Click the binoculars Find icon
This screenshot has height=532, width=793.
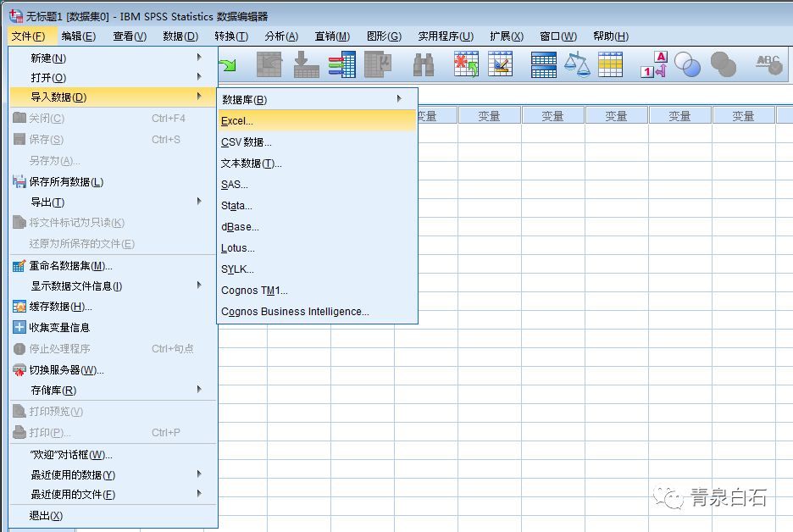coord(424,64)
